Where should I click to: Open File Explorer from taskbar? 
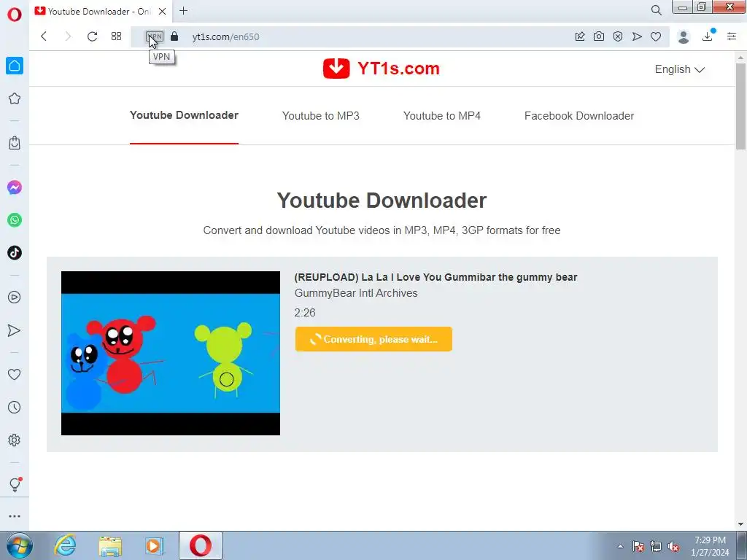(x=110, y=545)
